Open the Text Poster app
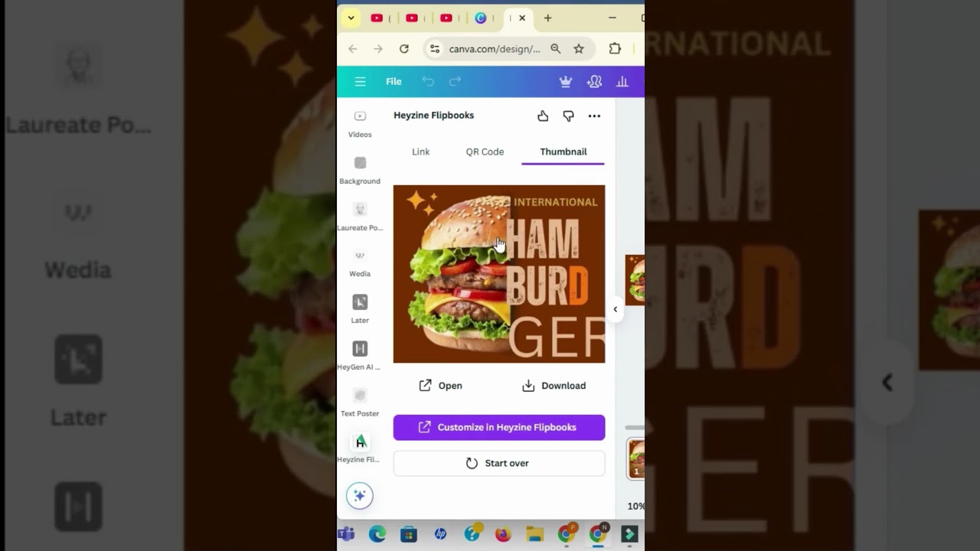980x551 pixels. [360, 403]
